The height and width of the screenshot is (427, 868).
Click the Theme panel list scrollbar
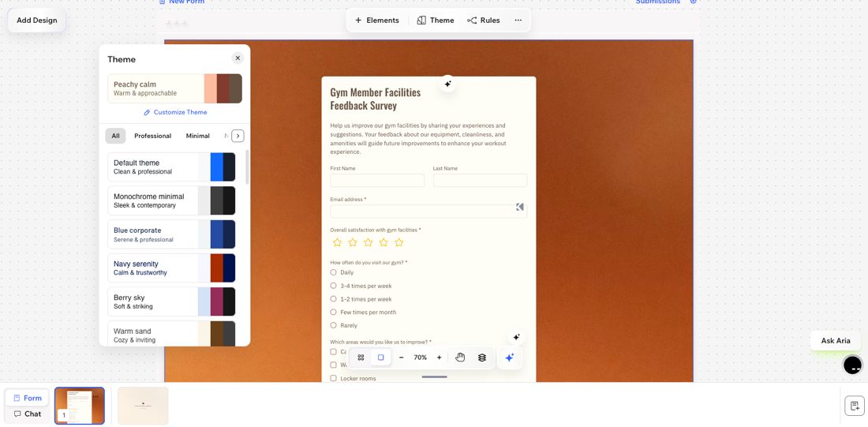(247, 167)
